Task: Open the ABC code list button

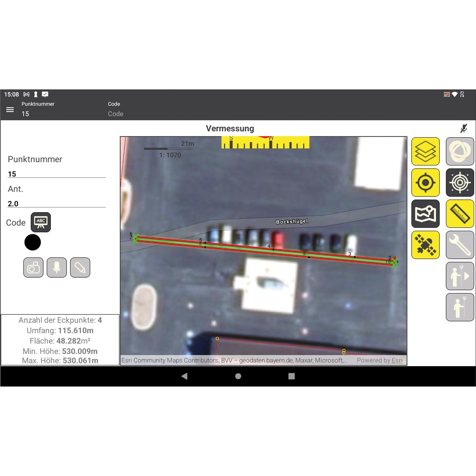Action: (x=41, y=223)
